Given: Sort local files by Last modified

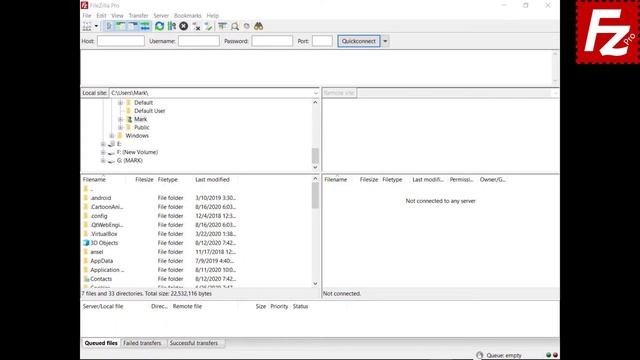Looking at the screenshot, I should (x=212, y=180).
